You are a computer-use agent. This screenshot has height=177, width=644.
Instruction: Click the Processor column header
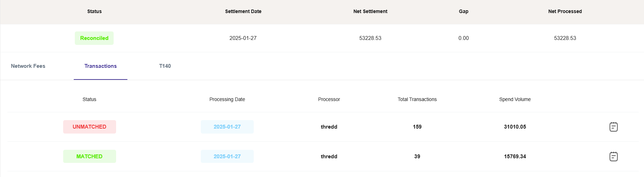pos(329,99)
